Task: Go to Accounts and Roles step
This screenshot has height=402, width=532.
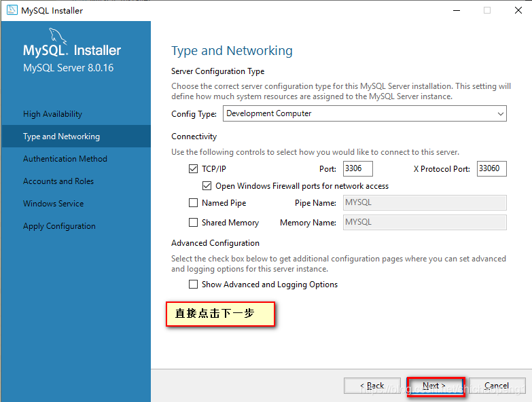Action: [x=58, y=181]
